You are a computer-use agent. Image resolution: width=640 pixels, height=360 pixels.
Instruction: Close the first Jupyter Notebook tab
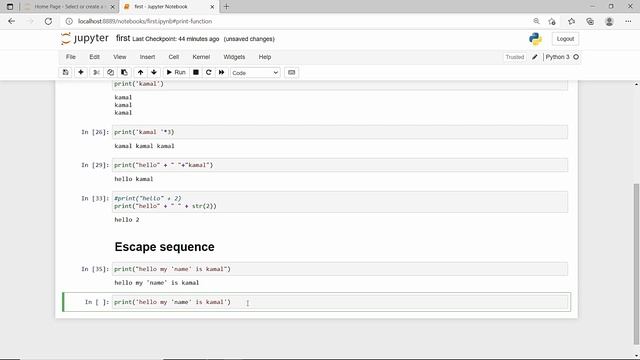click(x=212, y=7)
